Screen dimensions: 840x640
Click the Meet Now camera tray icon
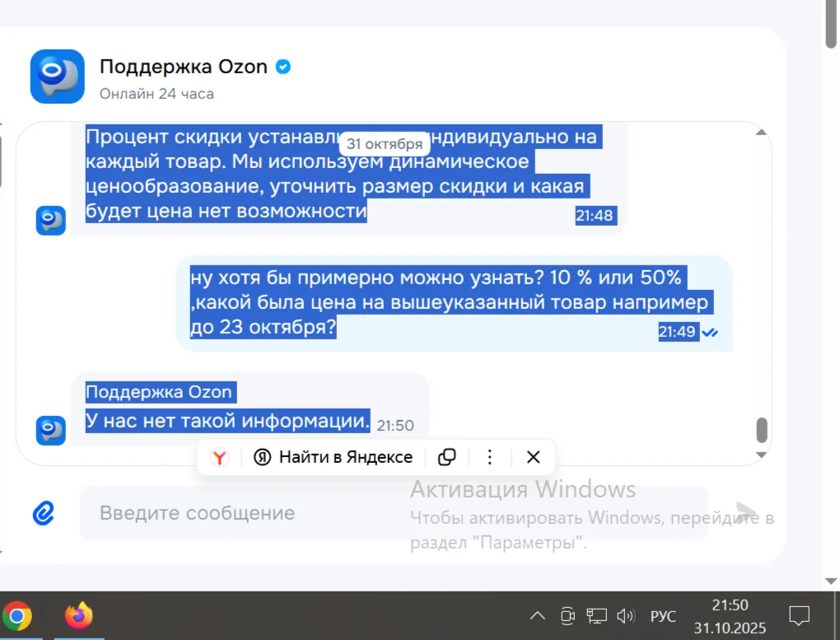[x=567, y=616]
